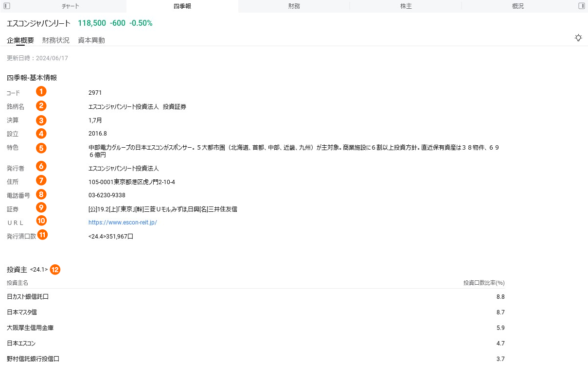Click the 発行済口数 value <24.4>351,967口
The width and height of the screenshot is (588, 378).
[x=111, y=237]
